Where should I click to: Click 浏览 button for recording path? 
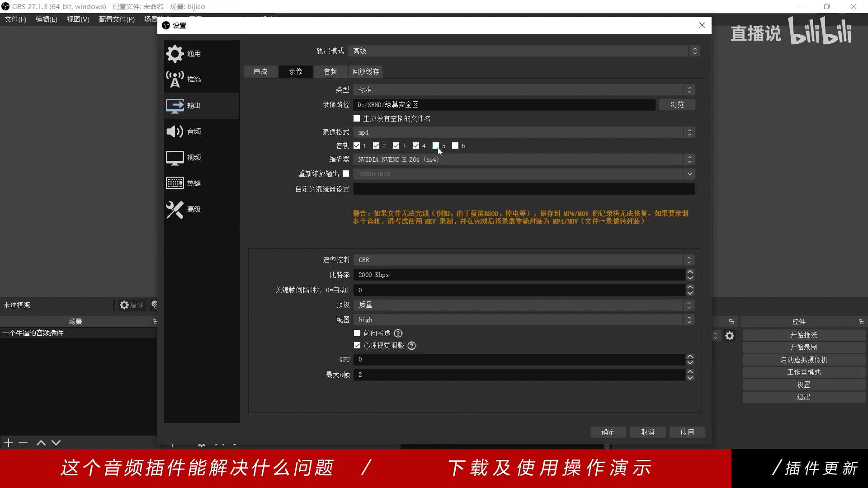(x=677, y=104)
